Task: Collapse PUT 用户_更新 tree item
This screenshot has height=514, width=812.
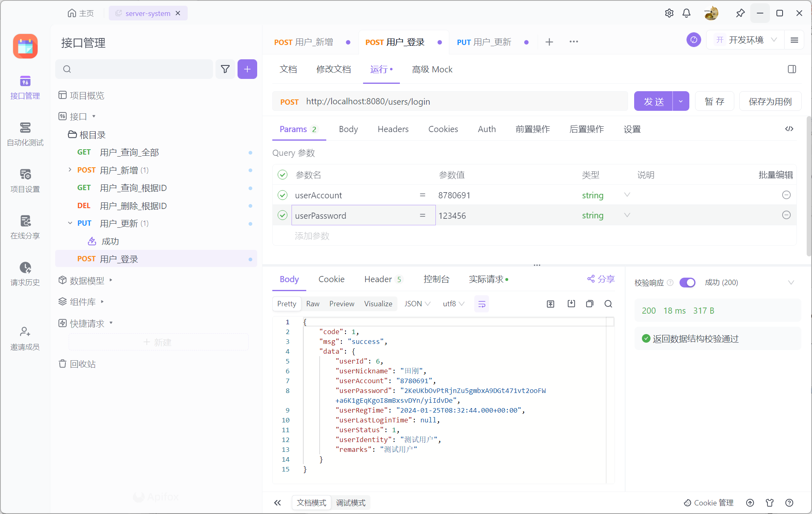Action: click(x=70, y=223)
